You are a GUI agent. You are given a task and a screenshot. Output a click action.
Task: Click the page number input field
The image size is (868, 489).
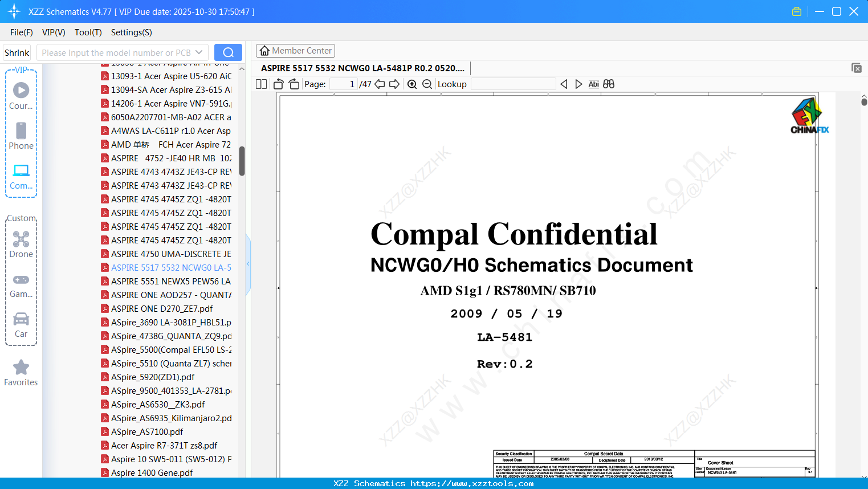click(343, 84)
